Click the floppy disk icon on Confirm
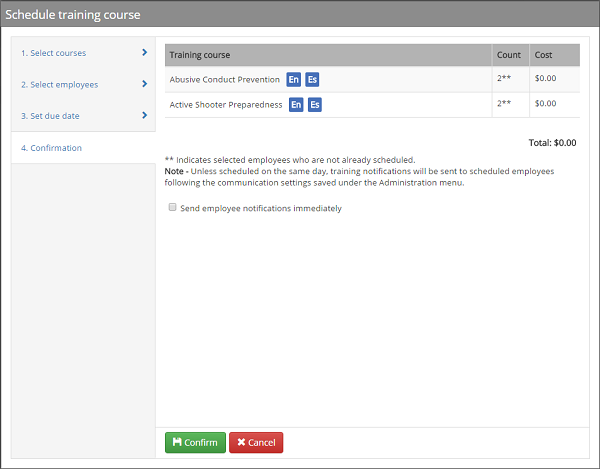The height and width of the screenshot is (469, 600). pyautogui.click(x=177, y=443)
